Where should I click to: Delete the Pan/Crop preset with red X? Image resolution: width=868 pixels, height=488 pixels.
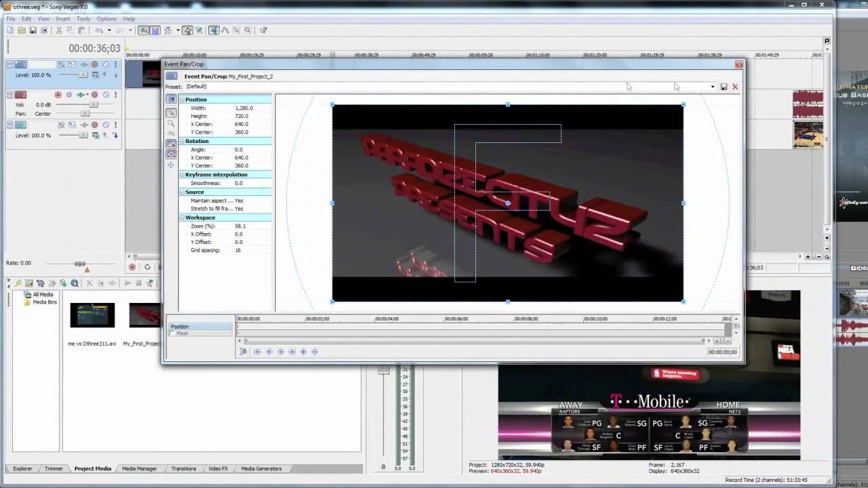[734, 87]
